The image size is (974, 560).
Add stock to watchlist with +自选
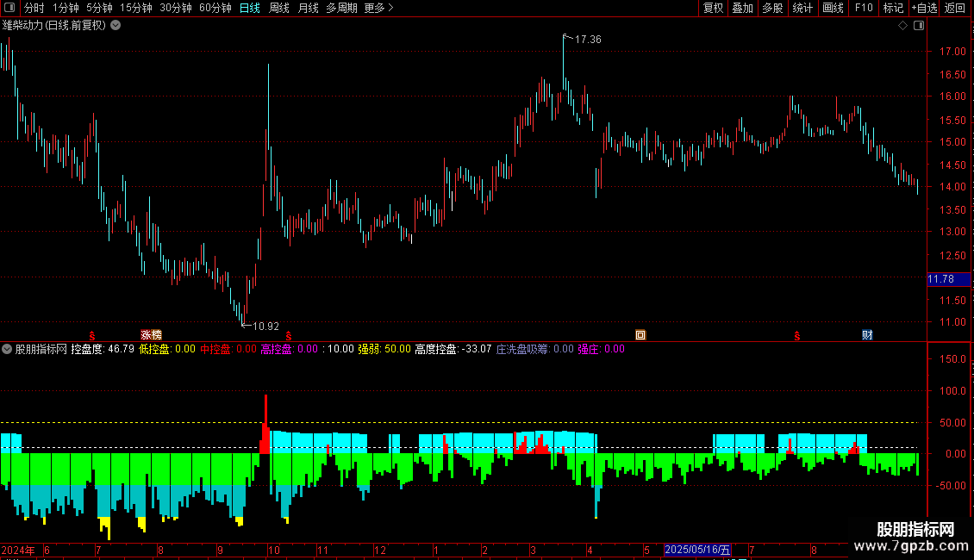point(924,8)
